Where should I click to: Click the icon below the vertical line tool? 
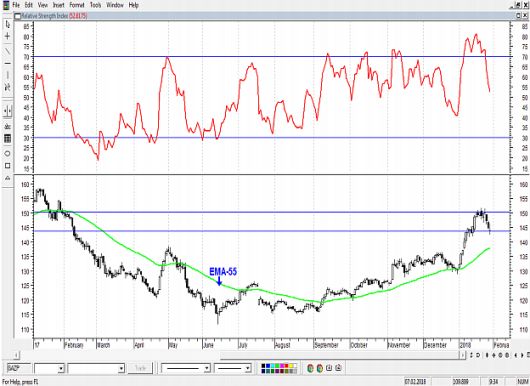tap(7, 87)
